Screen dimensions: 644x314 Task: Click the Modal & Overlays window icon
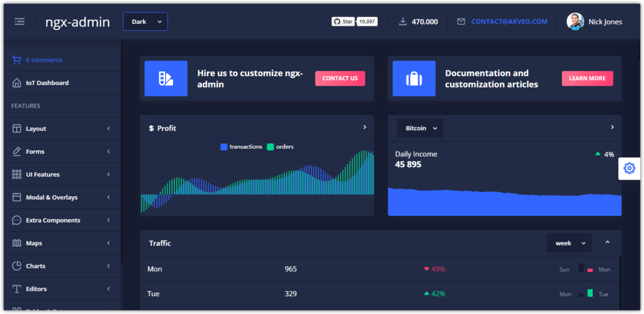[x=16, y=197]
